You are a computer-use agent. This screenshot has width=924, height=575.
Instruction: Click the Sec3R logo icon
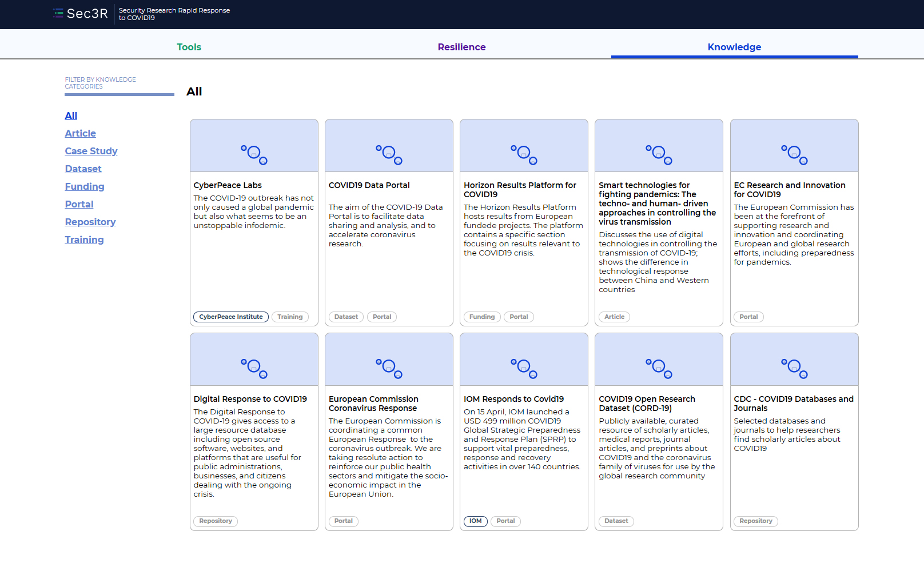[x=58, y=13]
